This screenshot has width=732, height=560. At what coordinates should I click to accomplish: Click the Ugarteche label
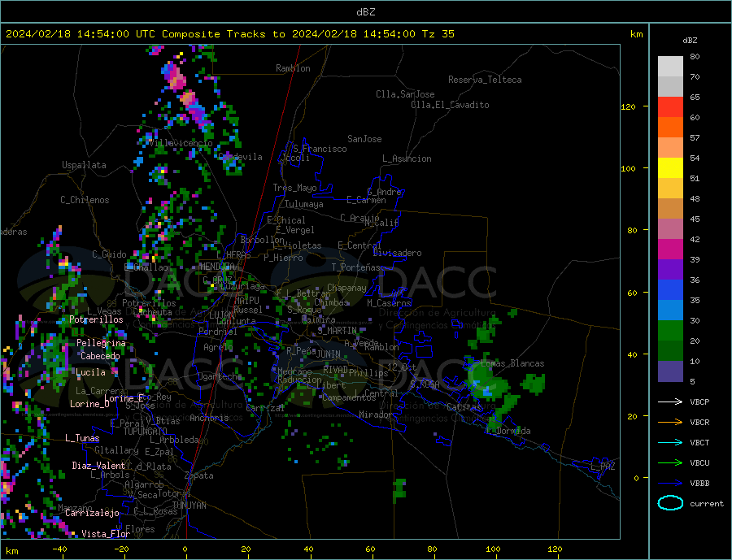(220, 376)
